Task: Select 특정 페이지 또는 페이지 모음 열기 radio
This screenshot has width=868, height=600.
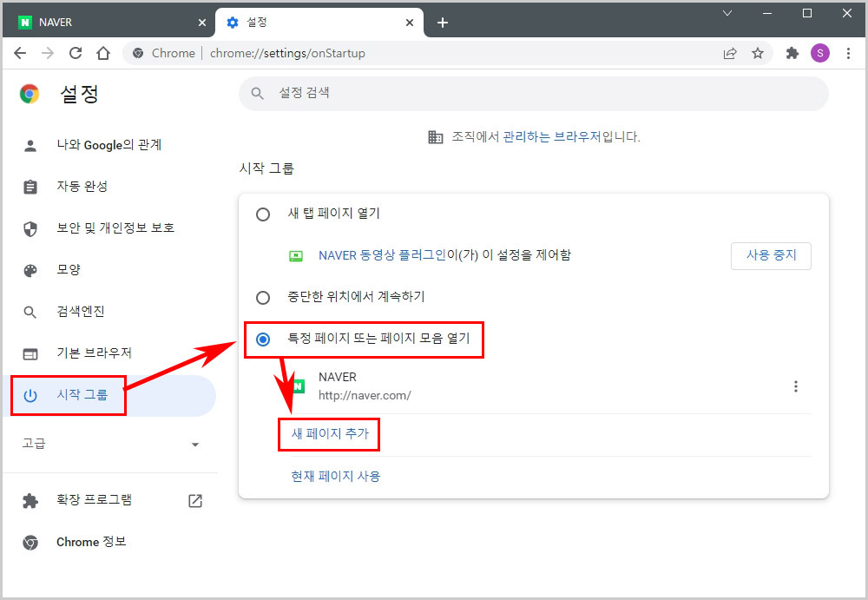Action: coord(263,339)
